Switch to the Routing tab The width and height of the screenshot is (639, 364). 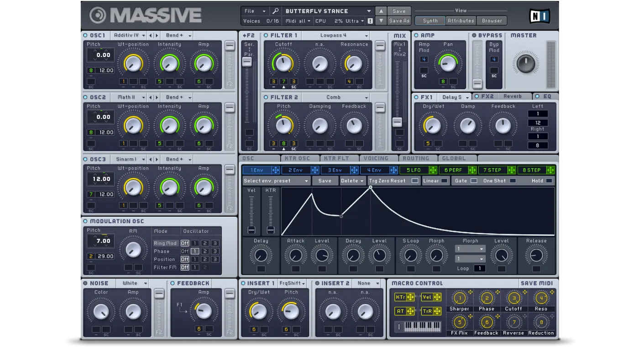pos(418,158)
